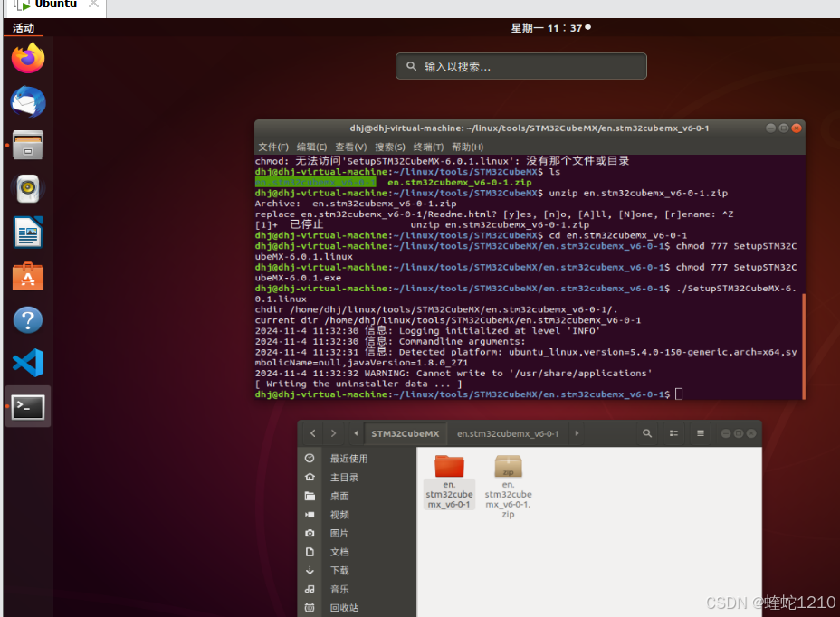Expand the collapsed breadcrumb chevron before STM32CubeMX
The width and height of the screenshot is (840, 617).
tap(357, 433)
